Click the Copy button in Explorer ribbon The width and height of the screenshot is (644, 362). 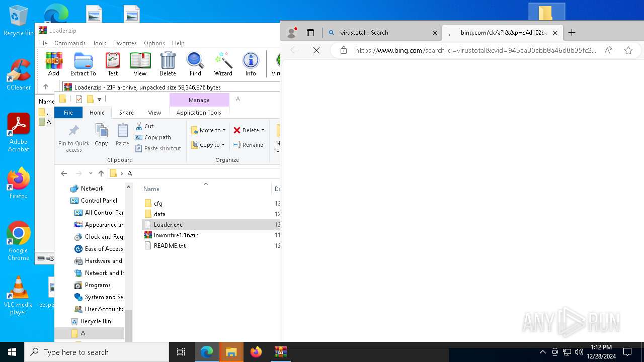point(101,135)
